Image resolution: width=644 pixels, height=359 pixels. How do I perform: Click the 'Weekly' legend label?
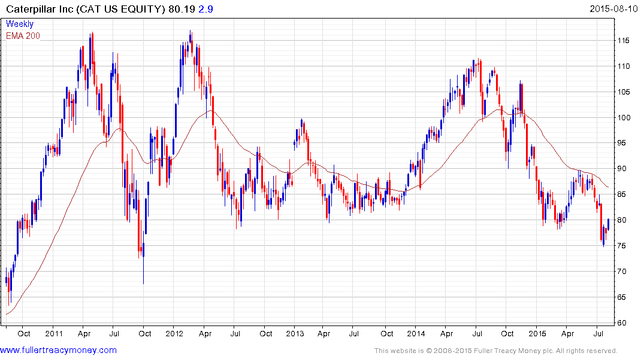20,24
